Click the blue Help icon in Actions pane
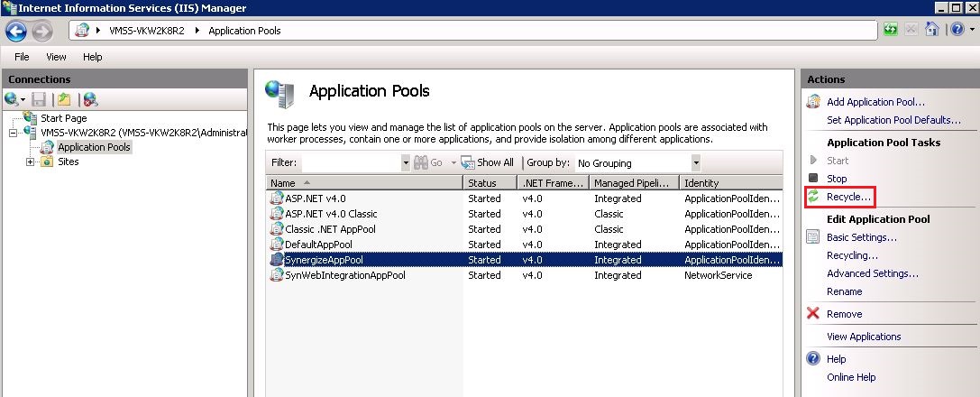Image resolution: width=980 pixels, height=397 pixels. tap(813, 359)
